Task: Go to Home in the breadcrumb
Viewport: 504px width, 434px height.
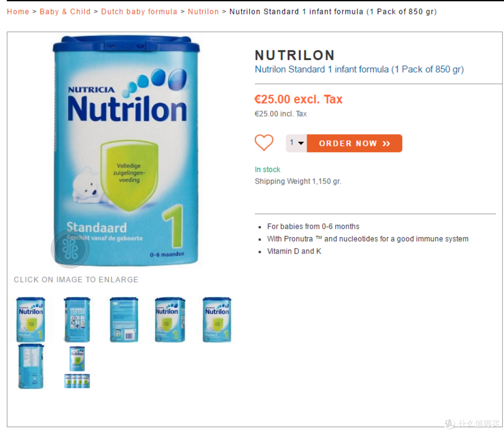Action: click(18, 12)
